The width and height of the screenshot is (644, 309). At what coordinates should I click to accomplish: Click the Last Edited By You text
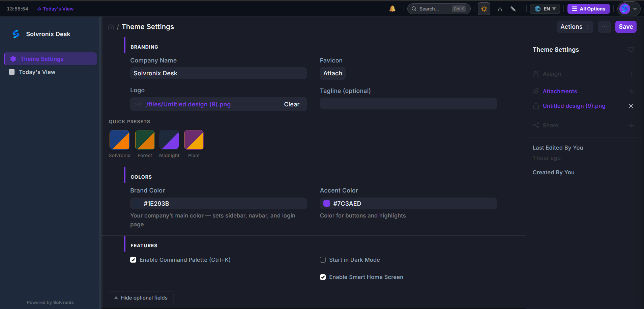coord(558,148)
